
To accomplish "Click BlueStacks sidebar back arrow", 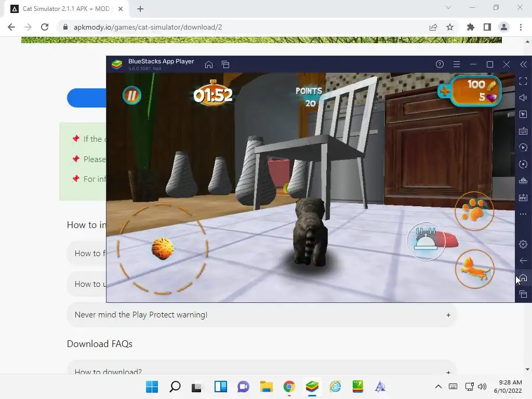I will 523,261.
